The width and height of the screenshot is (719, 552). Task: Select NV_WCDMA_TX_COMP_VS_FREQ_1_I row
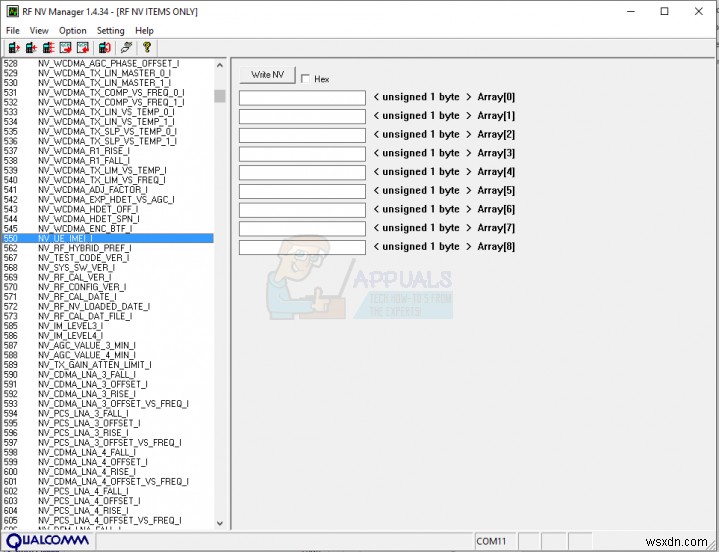click(108, 102)
